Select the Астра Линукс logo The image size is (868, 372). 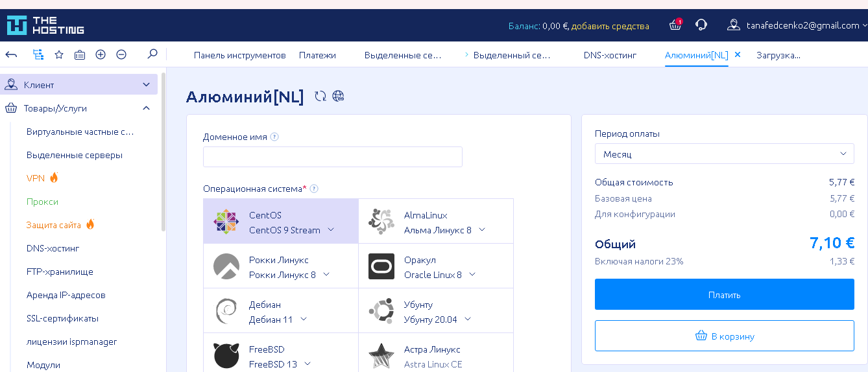pos(381,356)
